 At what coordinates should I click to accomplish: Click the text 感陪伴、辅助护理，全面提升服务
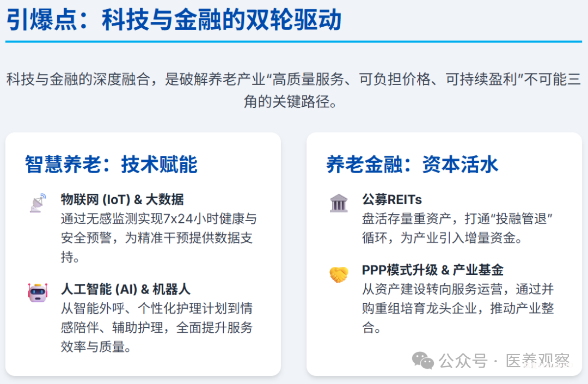157,327
